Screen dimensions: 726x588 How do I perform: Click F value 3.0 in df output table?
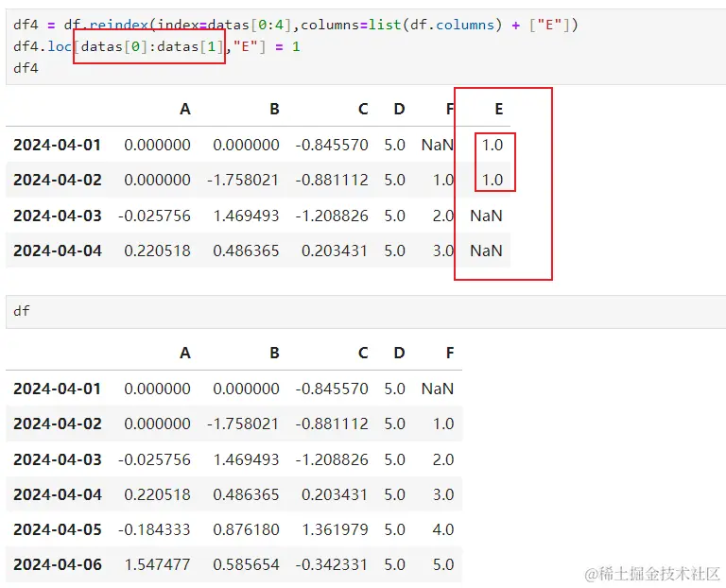coord(443,495)
